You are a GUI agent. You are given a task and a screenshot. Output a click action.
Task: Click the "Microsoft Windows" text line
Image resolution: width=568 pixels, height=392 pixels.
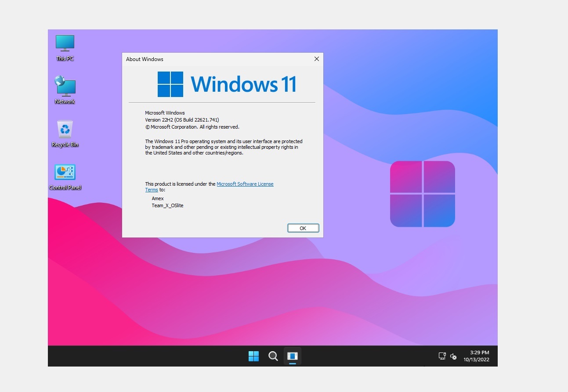[165, 113]
